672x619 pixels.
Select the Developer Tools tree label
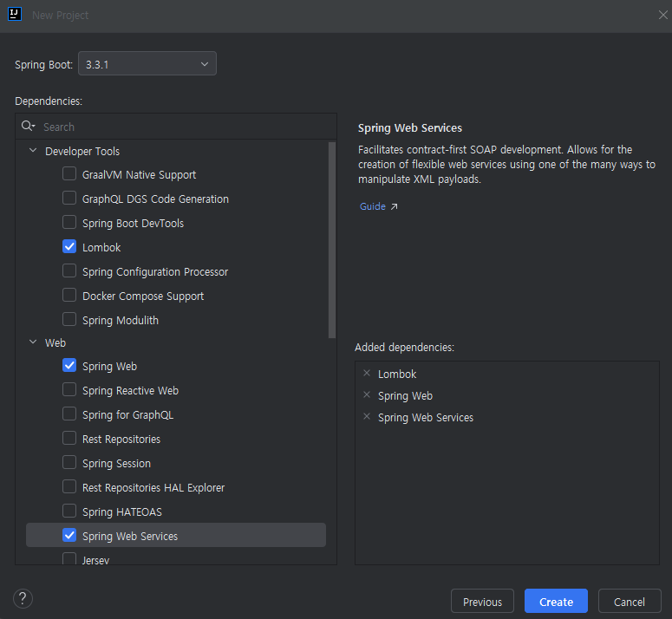tap(82, 151)
